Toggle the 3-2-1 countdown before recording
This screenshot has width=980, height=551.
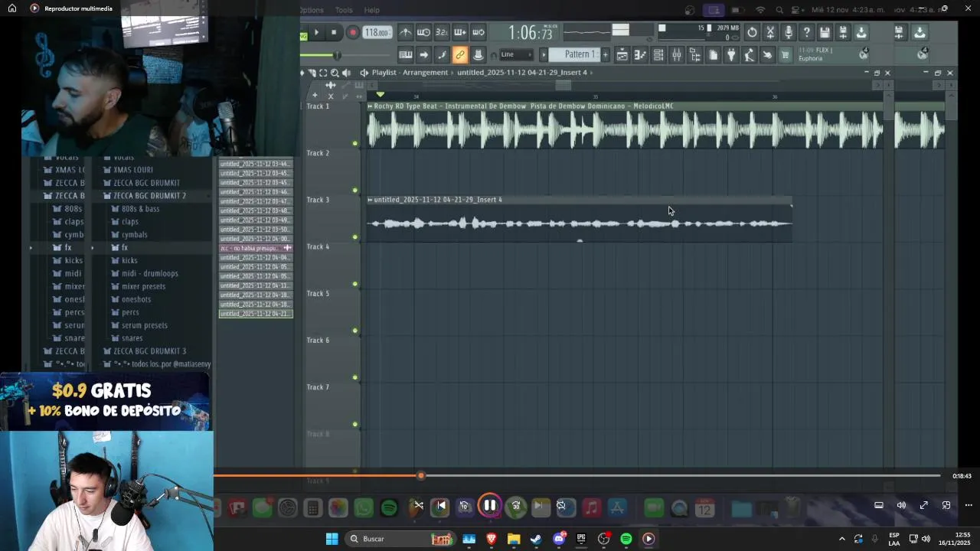[x=441, y=32]
